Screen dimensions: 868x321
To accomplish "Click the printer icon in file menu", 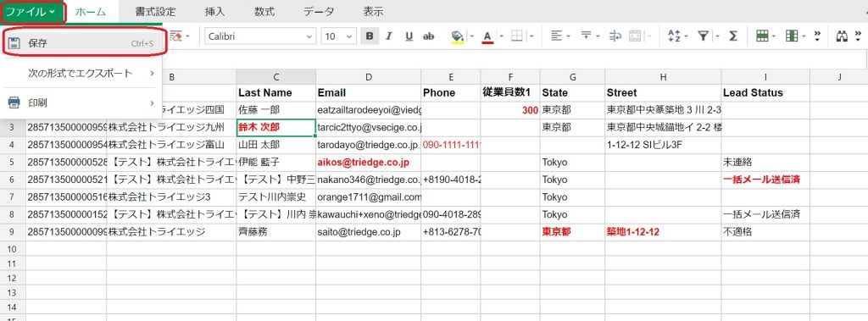I will [14, 103].
